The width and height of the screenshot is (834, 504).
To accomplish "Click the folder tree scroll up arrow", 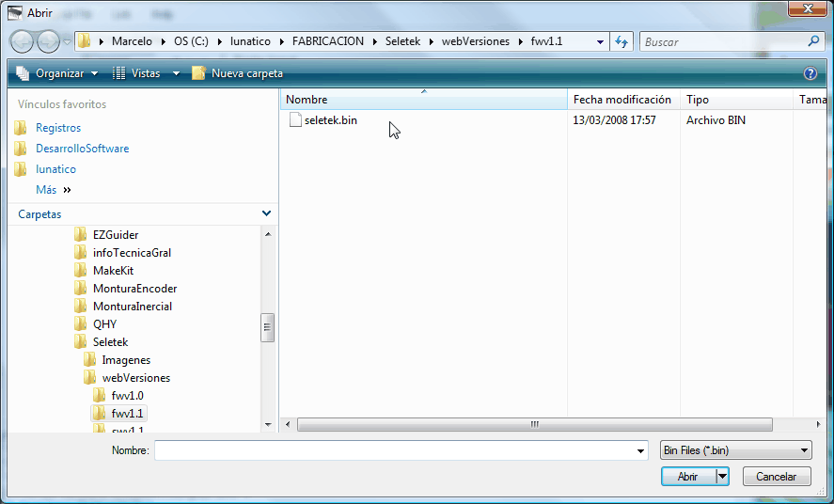I will click(268, 234).
